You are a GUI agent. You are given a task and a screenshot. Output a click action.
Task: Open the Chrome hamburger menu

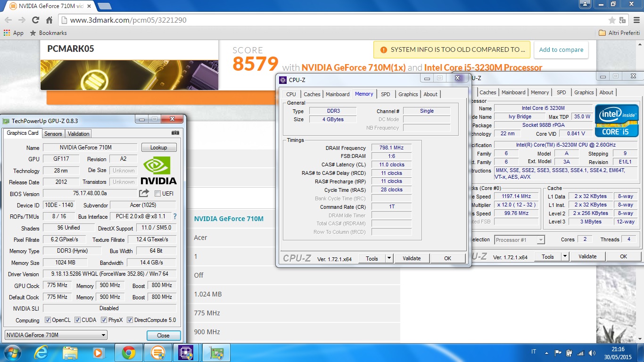[636, 20]
